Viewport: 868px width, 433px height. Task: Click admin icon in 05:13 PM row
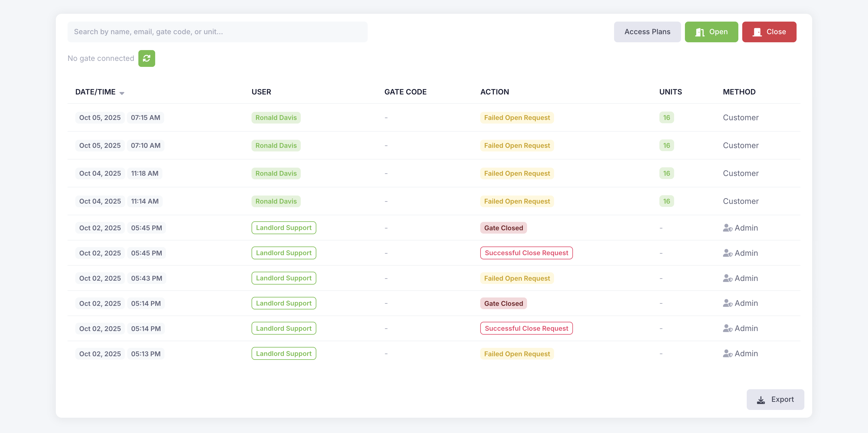pyautogui.click(x=728, y=354)
